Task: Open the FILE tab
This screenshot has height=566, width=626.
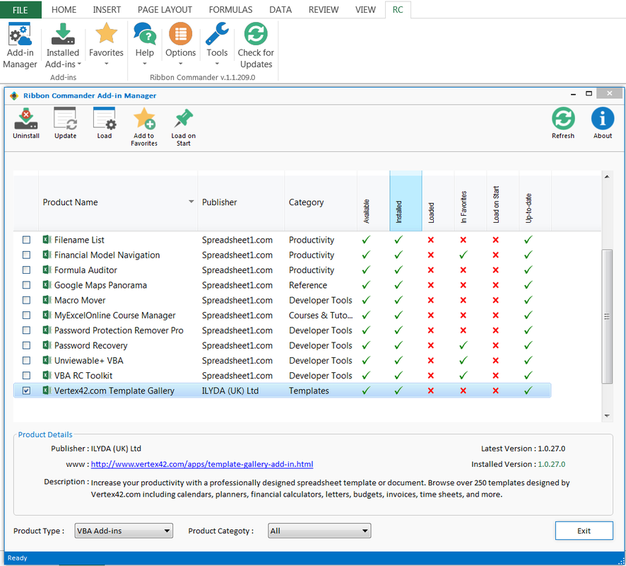Action: (x=20, y=10)
